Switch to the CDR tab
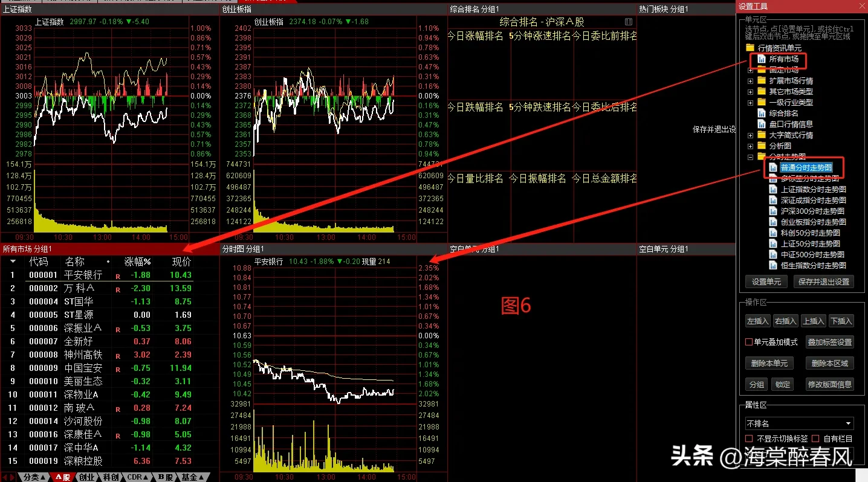The width and height of the screenshot is (868, 482). [137, 477]
